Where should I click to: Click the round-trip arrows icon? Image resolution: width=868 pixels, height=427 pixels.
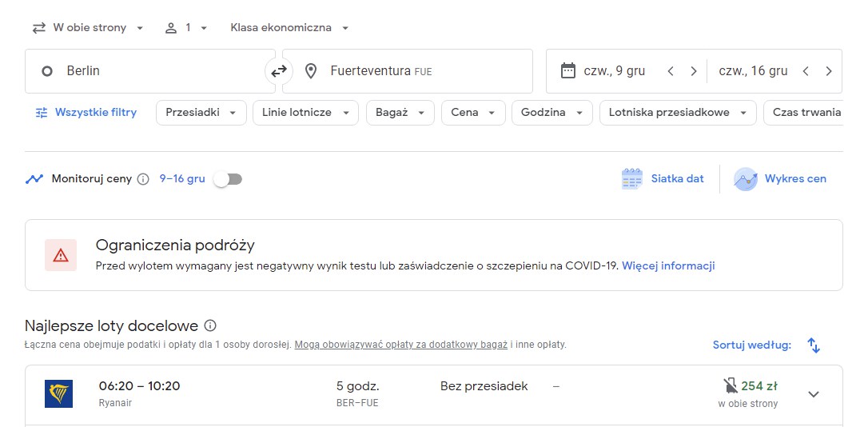[38, 28]
